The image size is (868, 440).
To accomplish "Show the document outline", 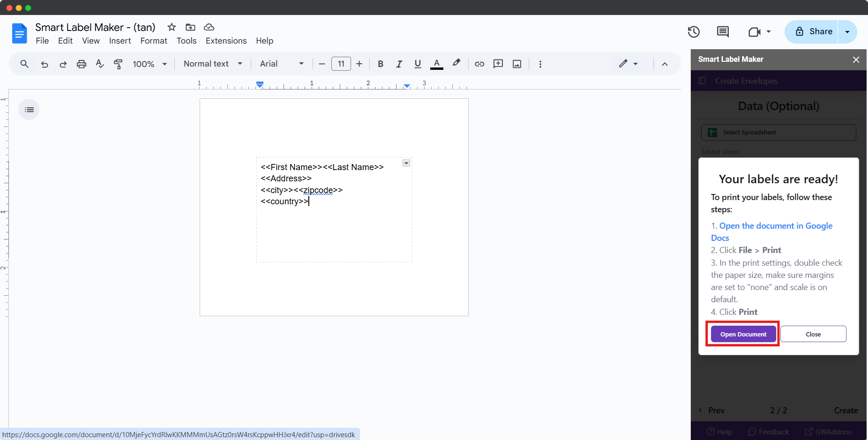I will point(29,110).
